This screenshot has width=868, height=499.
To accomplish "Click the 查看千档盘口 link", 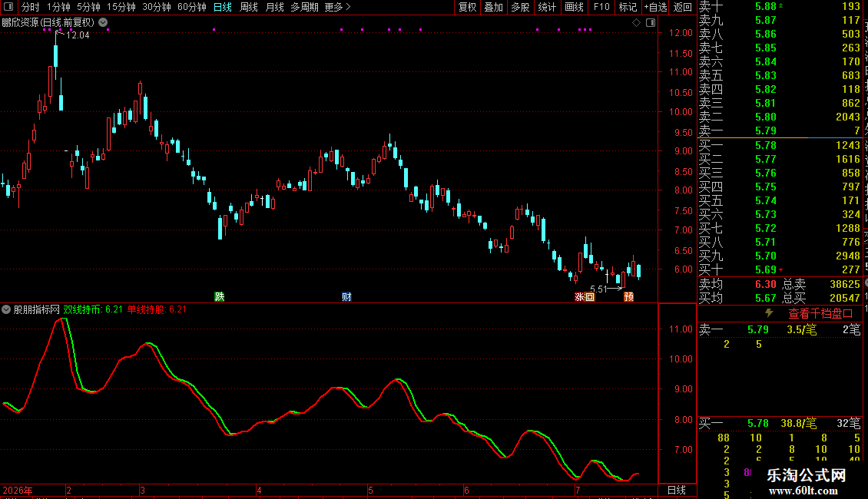I will point(820,314).
